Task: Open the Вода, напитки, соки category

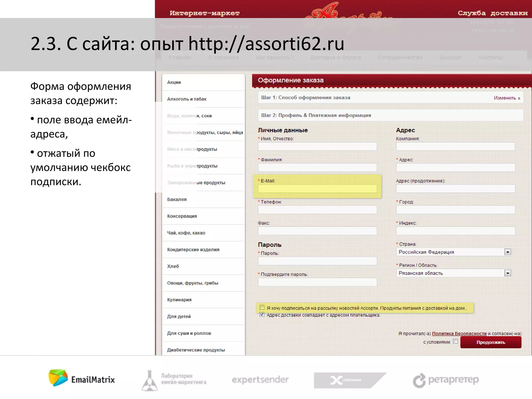Action: pos(203,116)
